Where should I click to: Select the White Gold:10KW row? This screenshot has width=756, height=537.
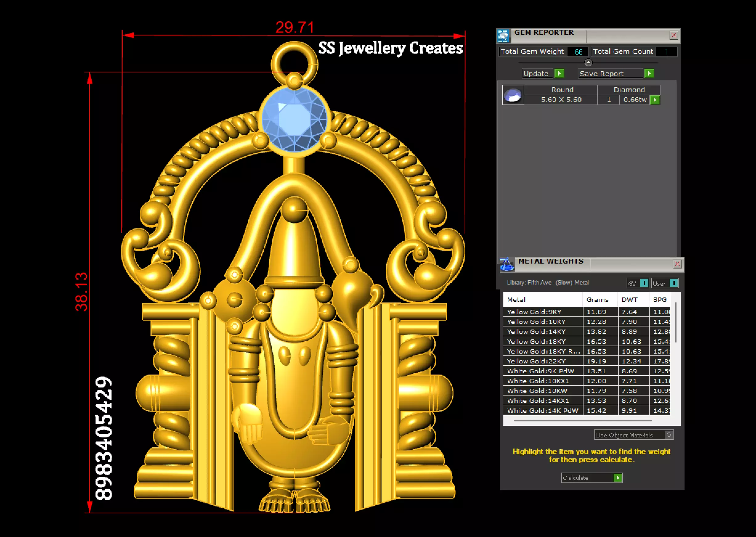tap(587, 391)
